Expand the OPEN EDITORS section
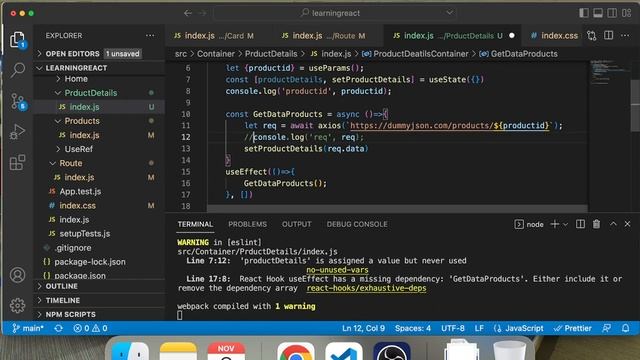This screenshot has height=360, width=640. coord(100,53)
